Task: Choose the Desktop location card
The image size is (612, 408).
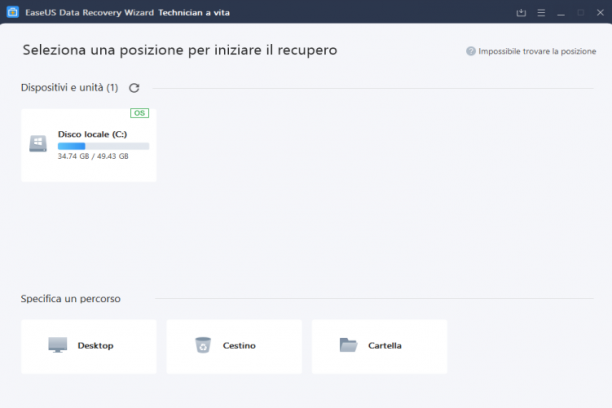Action: click(x=89, y=347)
